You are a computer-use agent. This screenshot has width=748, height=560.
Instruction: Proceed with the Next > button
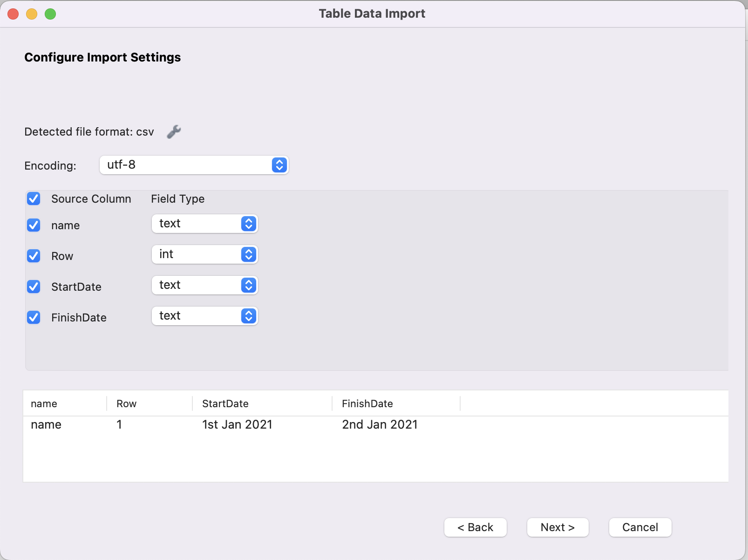pos(558,527)
